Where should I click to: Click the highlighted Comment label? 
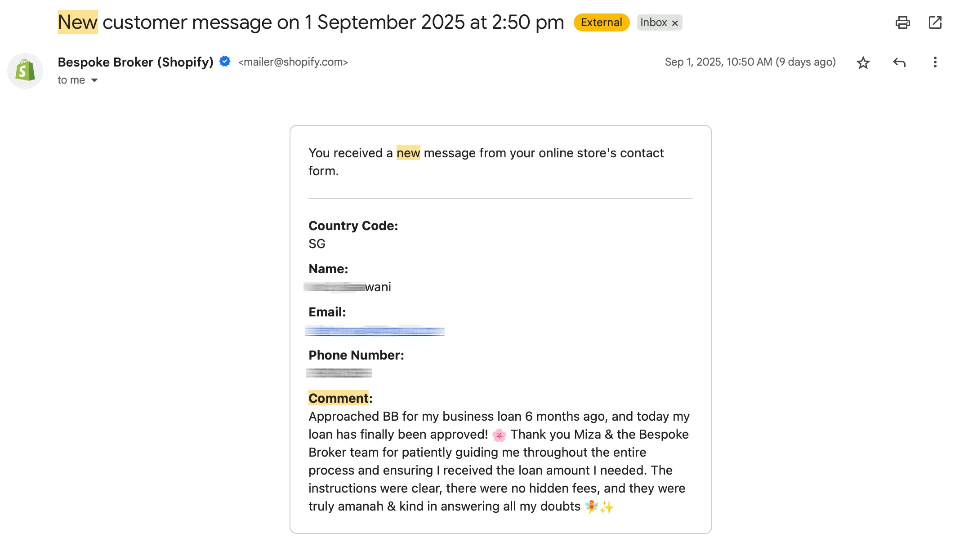(338, 398)
